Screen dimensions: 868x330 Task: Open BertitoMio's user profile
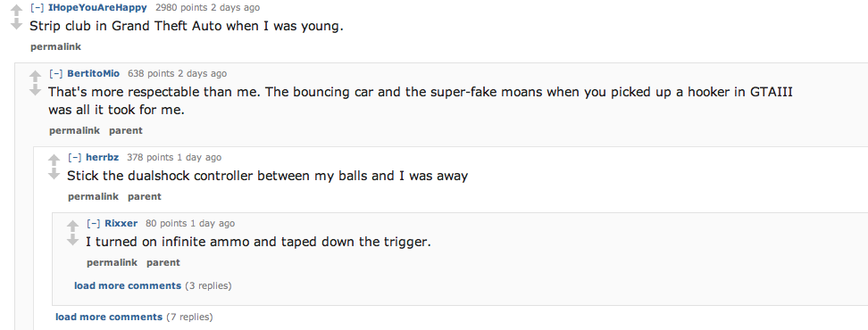(x=93, y=73)
